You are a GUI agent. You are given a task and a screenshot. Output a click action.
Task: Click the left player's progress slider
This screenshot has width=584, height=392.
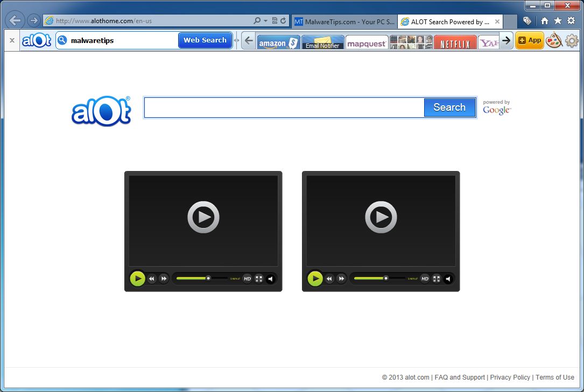tap(202, 278)
